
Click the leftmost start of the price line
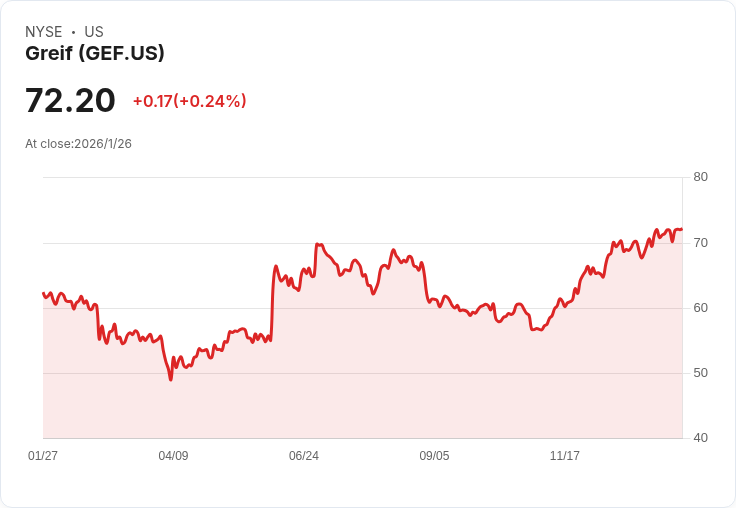43,293
